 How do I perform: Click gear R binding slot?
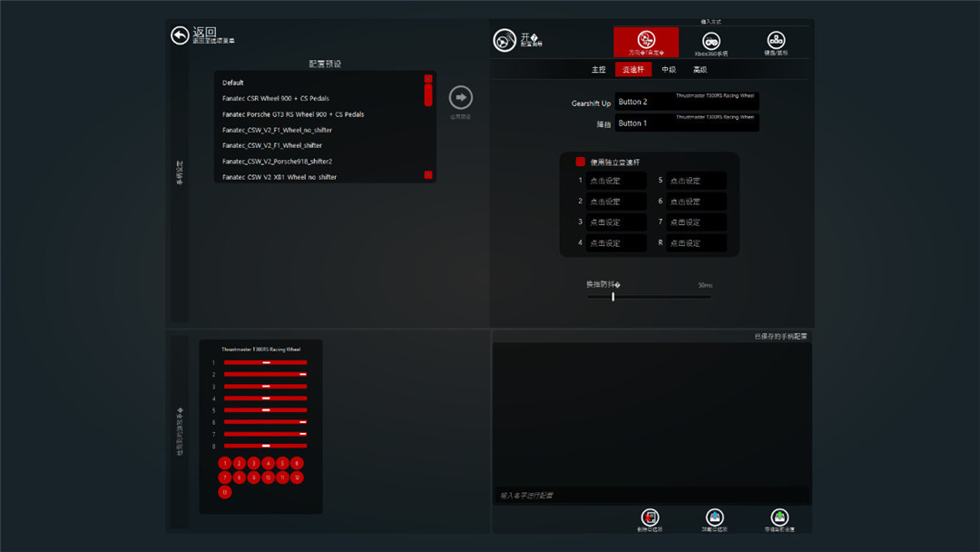pyautogui.click(x=696, y=243)
